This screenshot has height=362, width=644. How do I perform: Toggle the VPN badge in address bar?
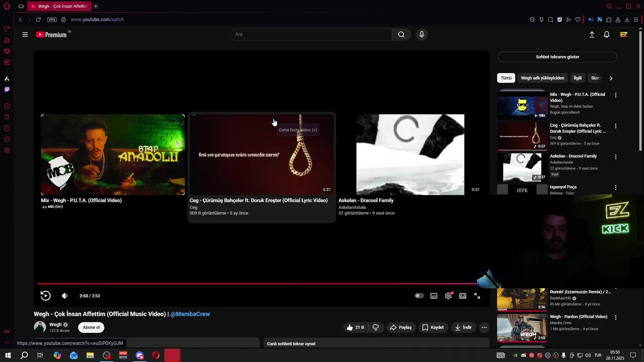pyautogui.click(x=52, y=20)
